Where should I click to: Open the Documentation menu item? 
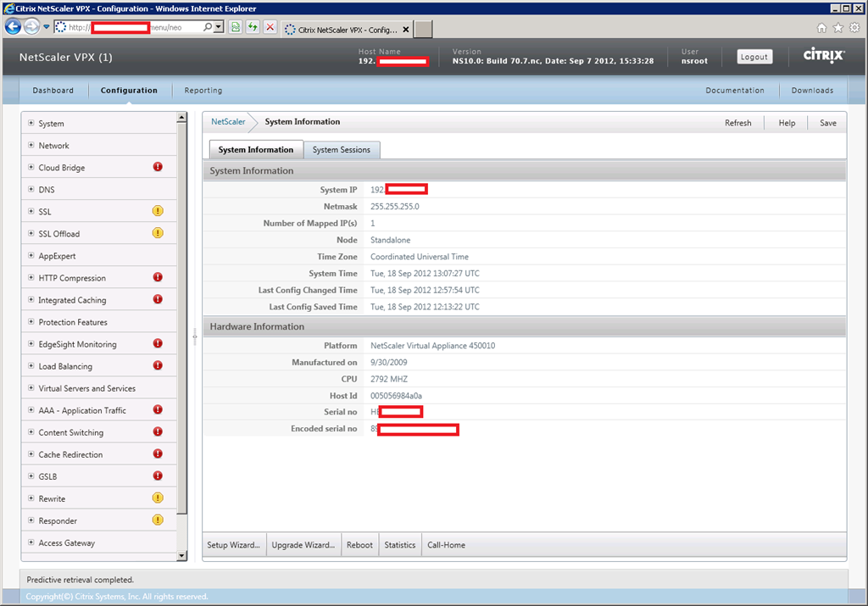(735, 90)
